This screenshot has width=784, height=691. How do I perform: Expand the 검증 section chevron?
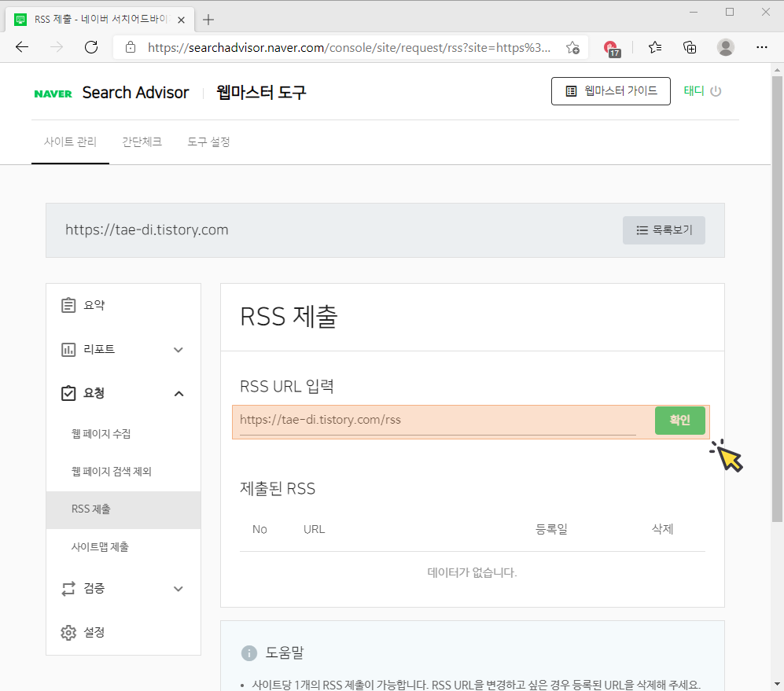click(x=179, y=588)
